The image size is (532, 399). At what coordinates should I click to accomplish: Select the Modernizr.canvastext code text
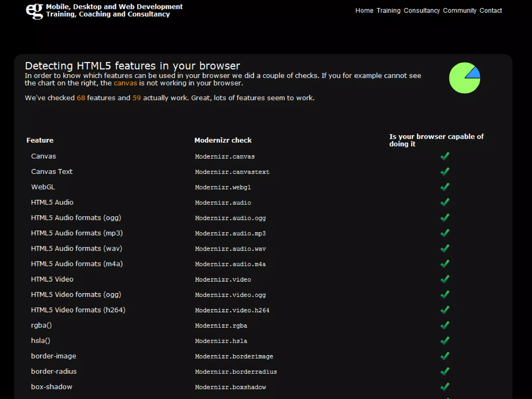(232, 172)
